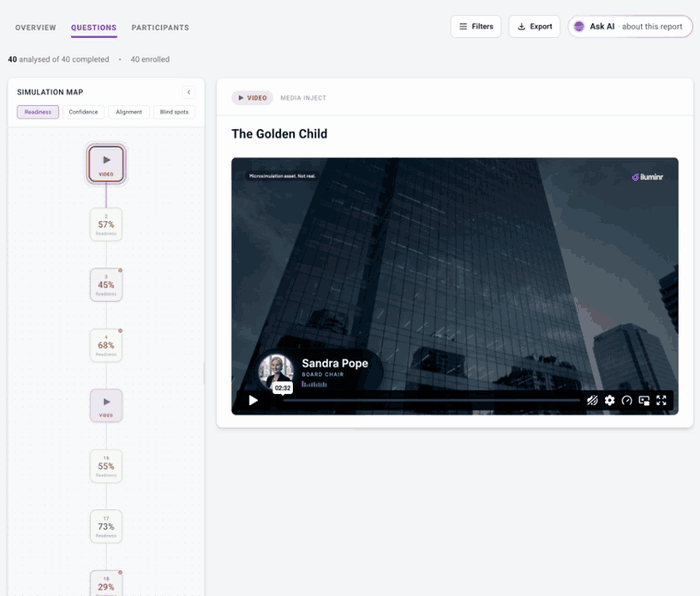Switch to the Participants tab
The height and width of the screenshot is (596, 700).
click(x=160, y=28)
